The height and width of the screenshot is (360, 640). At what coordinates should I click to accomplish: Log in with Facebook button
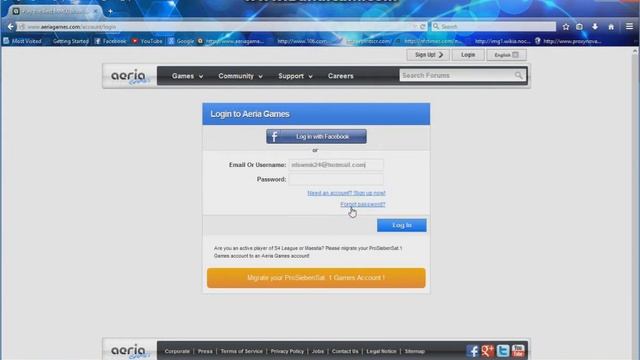316,137
